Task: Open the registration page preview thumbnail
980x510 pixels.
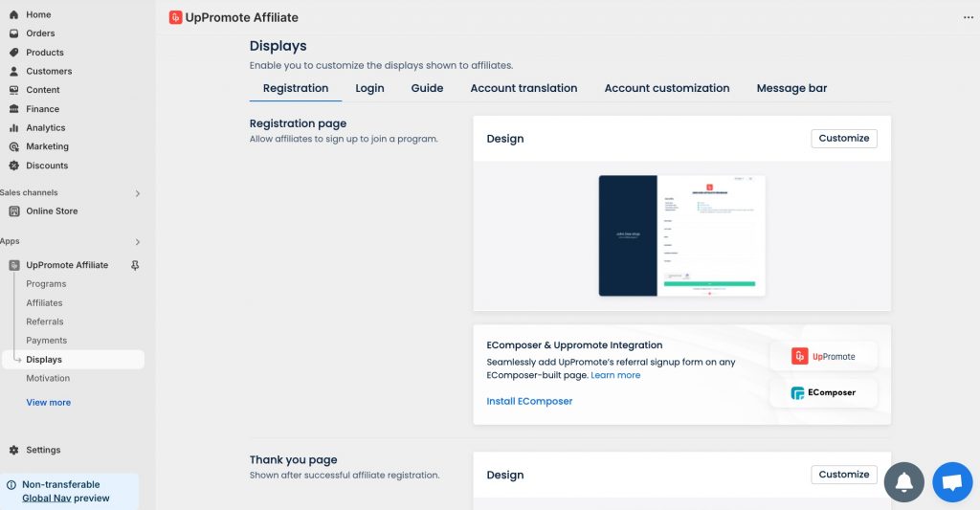Action: pos(681,235)
